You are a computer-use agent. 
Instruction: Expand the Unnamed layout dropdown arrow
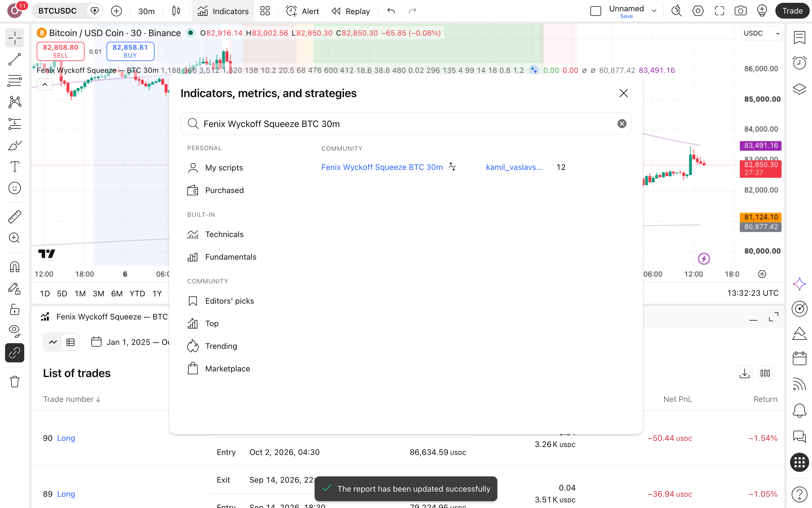(x=654, y=11)
